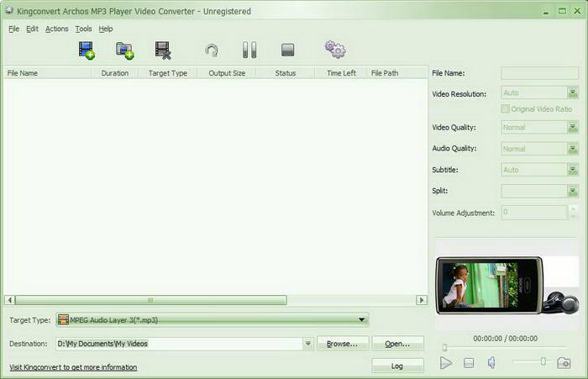Viewport: 588px width, 379px height.
Task: Click the Remove Video icon
Action: [x=163, y=50]
